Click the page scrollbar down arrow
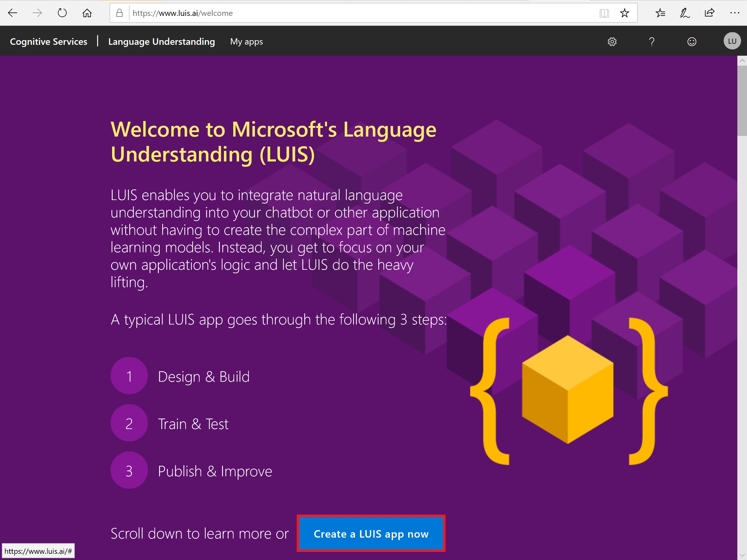This screenshot has height=560, width=747. (x=742, y=555)
